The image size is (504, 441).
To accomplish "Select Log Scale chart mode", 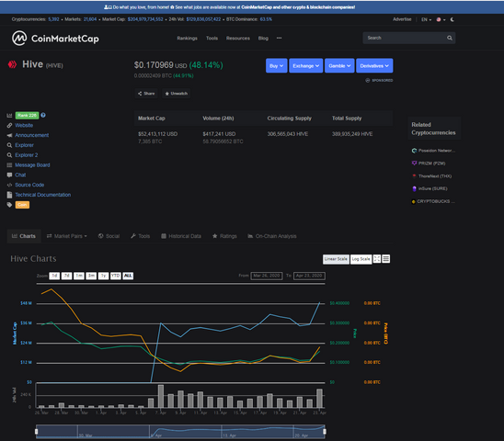I will [361, 259].
